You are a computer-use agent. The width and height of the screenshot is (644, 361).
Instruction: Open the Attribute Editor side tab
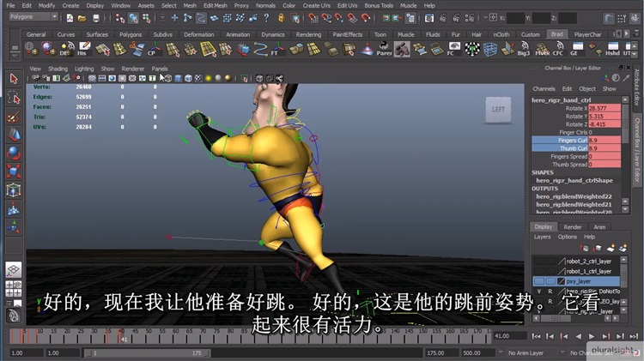click(x=637, y=87)
